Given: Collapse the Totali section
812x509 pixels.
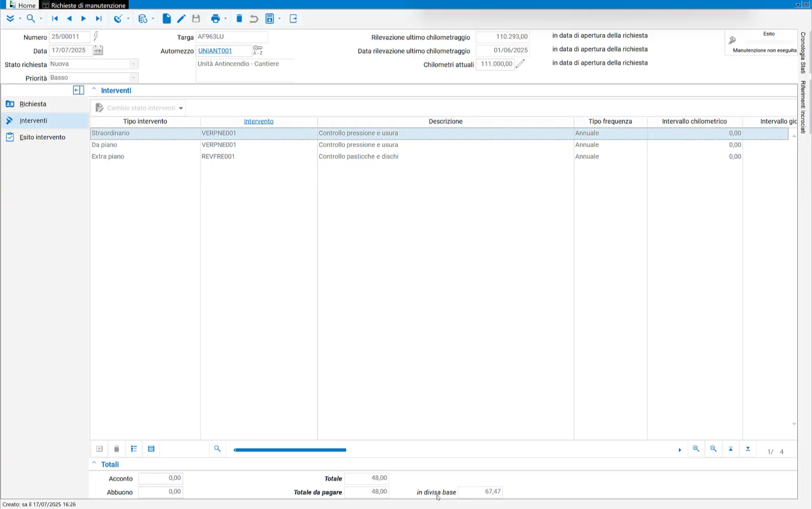Looking at the screenshot, I should pos(94,463).
